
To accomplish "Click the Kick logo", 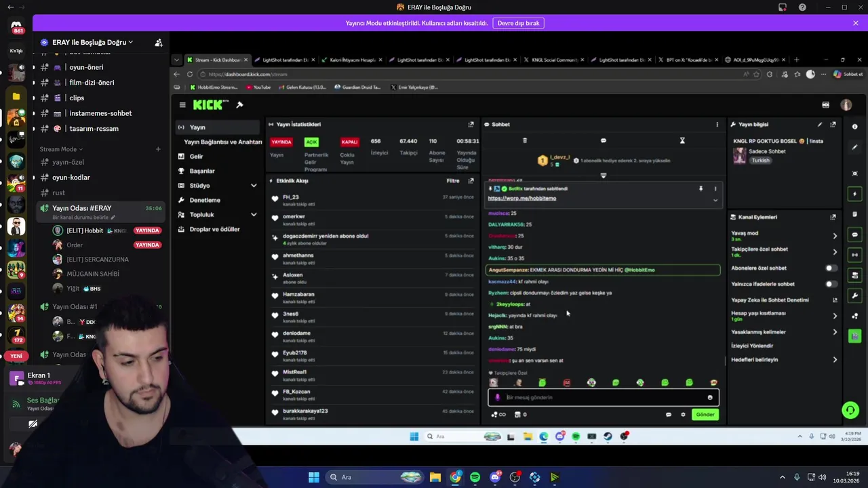I will click(212, 105).
